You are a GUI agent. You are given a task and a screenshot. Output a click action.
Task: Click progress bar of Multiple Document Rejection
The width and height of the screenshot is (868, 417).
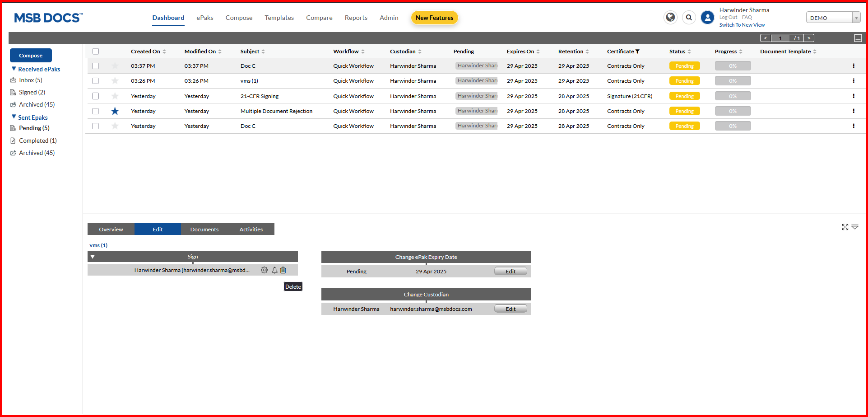click(x=733, y=111)
